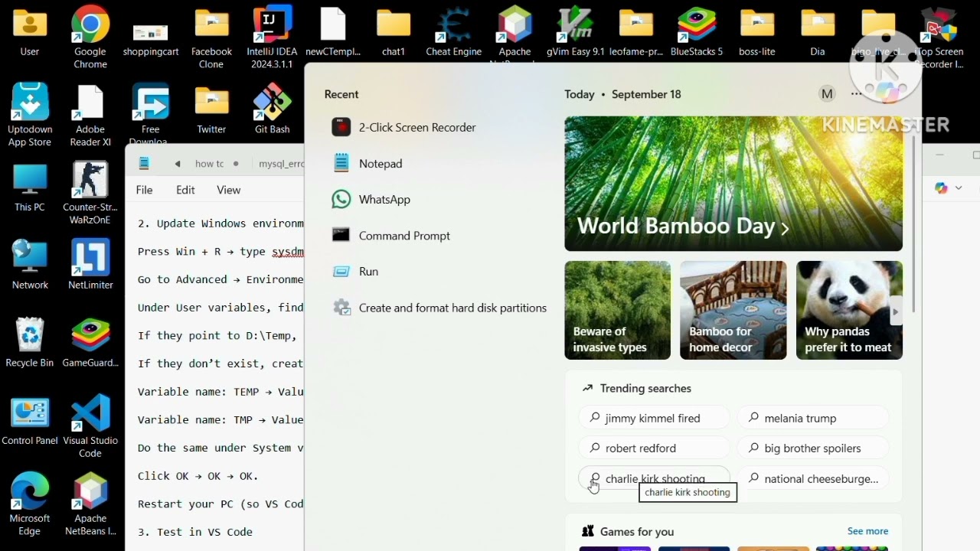Open Facebook Clone folder icon

click(x=211, y=38)
